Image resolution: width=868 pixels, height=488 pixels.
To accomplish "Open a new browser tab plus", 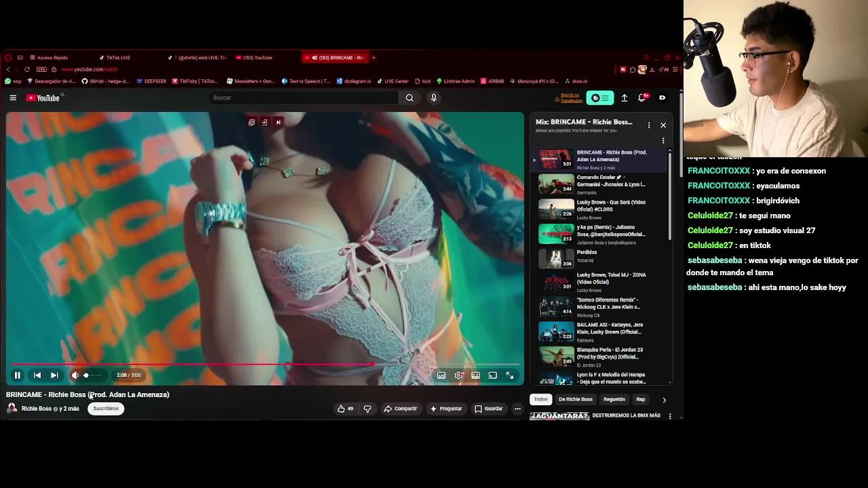I will (373, 58).
